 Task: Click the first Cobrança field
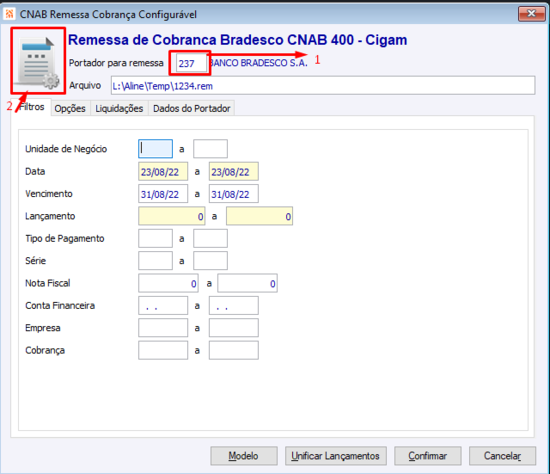pos(163,350)
